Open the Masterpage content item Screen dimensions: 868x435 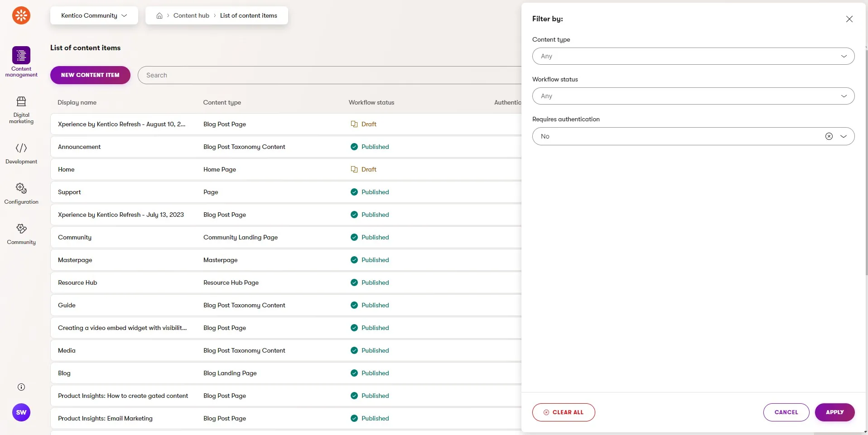286,260
